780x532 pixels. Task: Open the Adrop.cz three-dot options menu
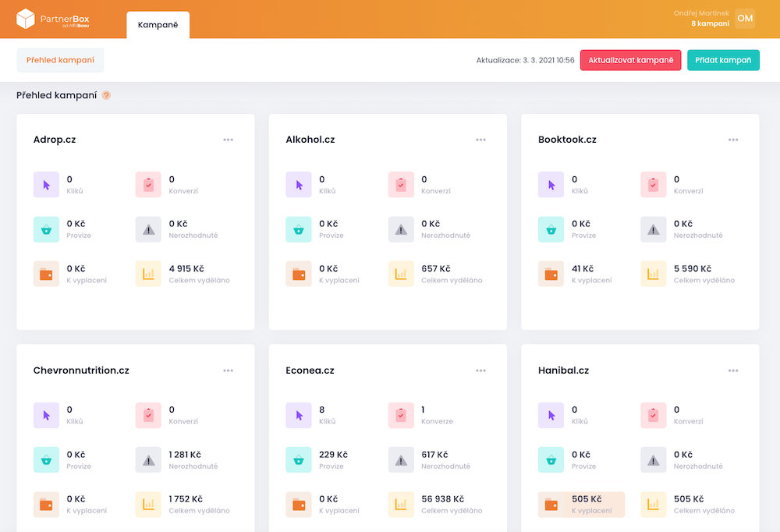pyautogui.click(x=229, y=140)
